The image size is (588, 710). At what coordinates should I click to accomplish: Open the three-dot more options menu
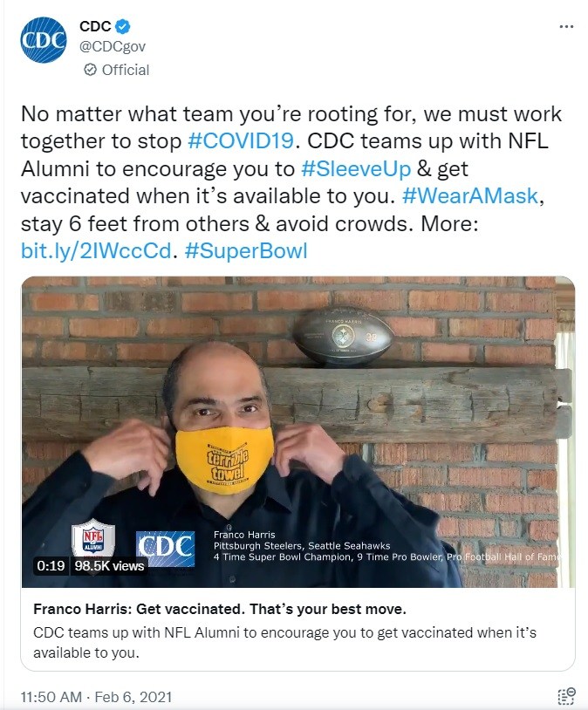coord(566,26)
